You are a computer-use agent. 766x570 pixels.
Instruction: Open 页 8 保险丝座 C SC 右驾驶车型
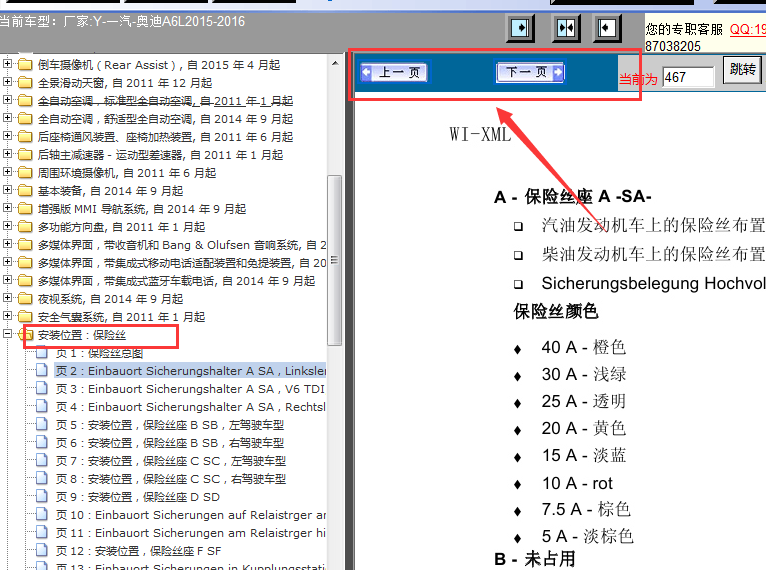click(170, 479)
